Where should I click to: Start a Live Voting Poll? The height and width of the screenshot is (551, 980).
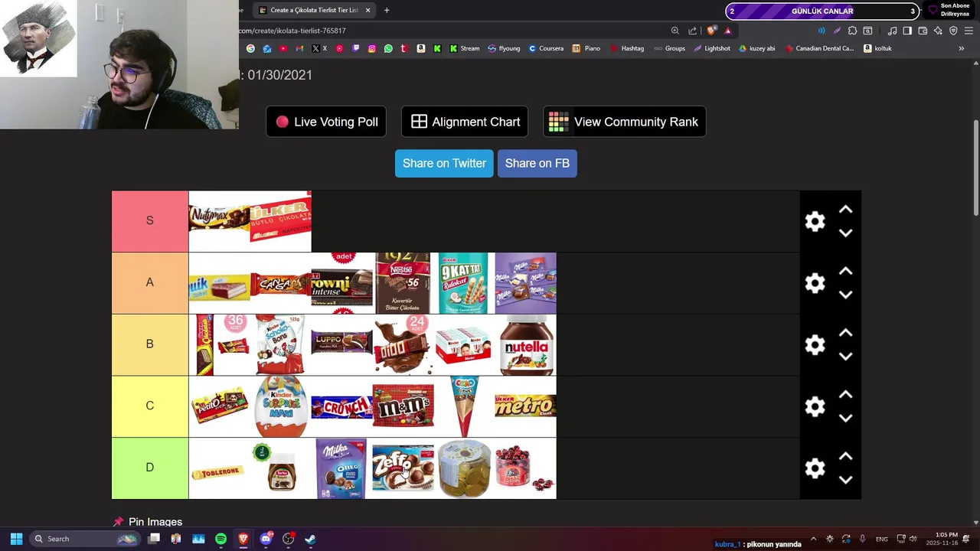click(326, 122)
